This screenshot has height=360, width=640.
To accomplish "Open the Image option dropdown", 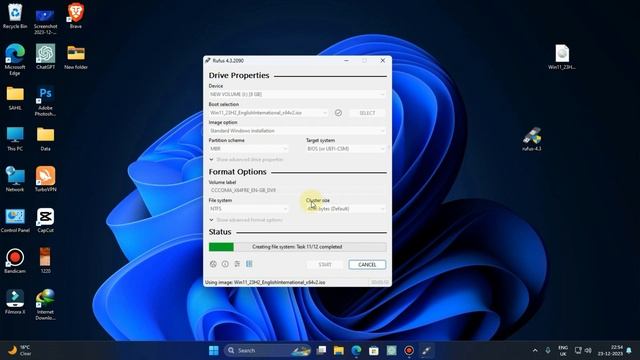I will (x=297, y=131).
